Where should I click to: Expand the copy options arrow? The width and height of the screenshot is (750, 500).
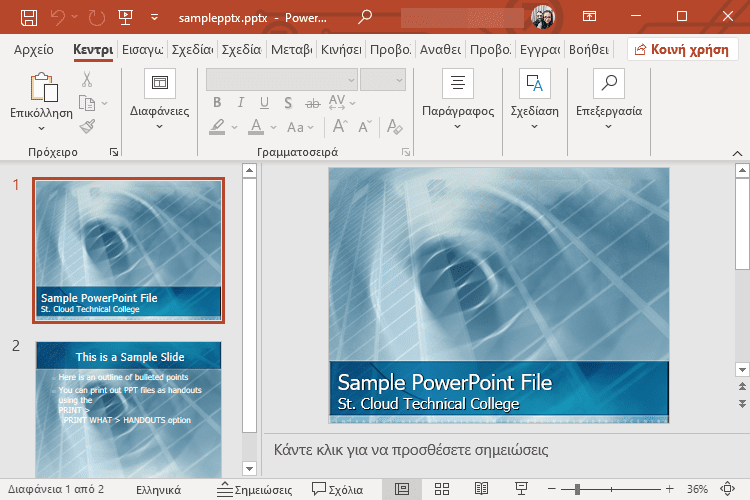click(x=104, y=103)
